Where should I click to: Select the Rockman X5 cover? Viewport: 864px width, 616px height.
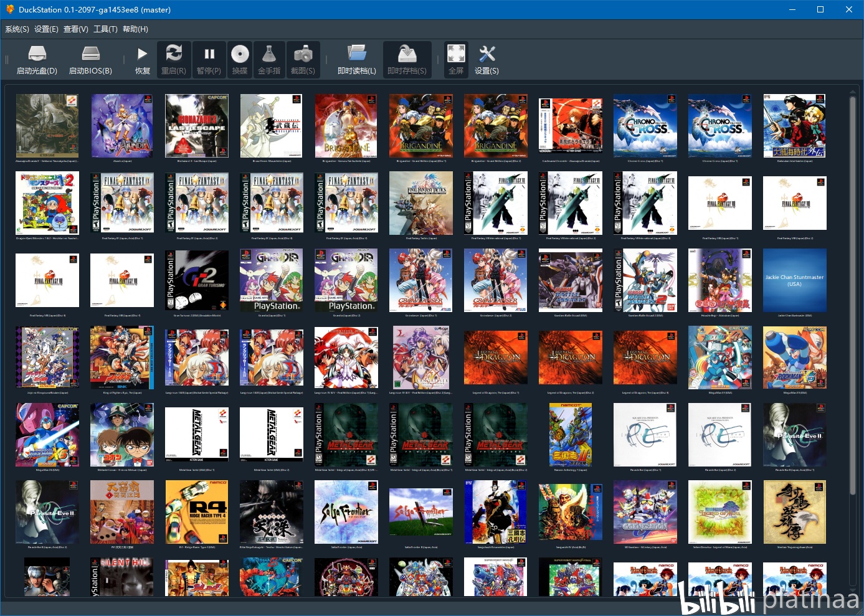click(795, 358)
